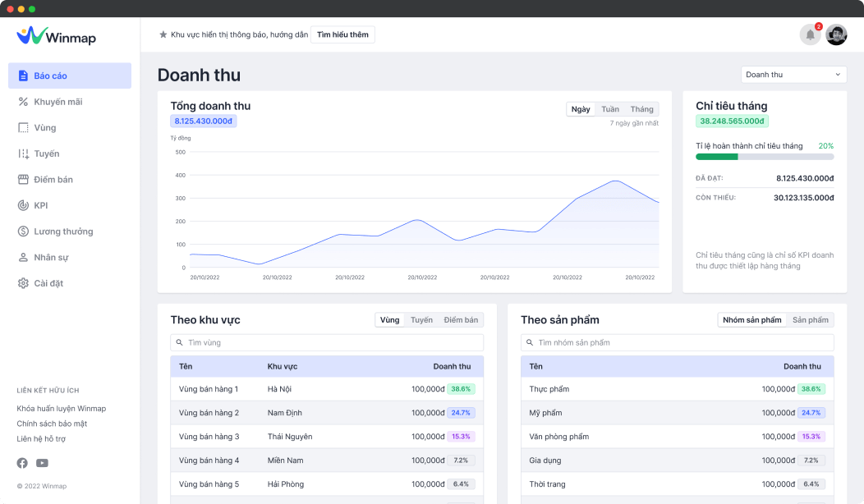This screenshot has width=864, height=504.
Task: Click the KPI sidebar icon
Action: [x=24, y=205]
